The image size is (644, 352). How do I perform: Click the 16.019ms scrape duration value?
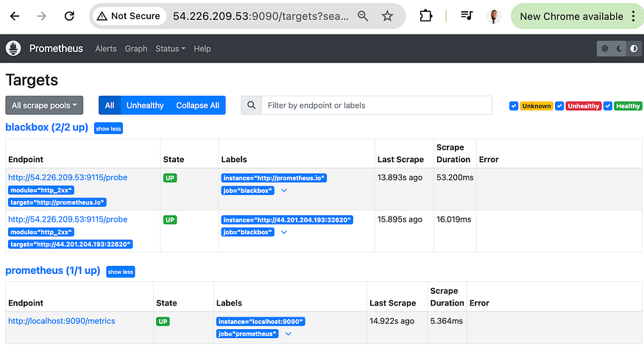click(453, 219)
